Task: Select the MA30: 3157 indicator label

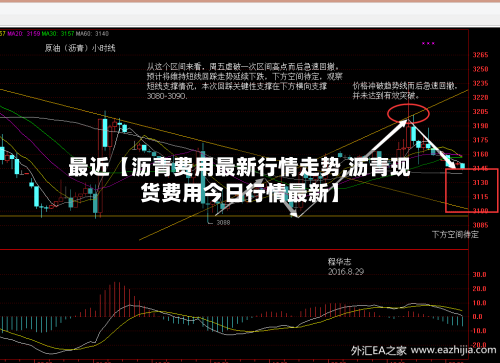Action: coord(58,34)
